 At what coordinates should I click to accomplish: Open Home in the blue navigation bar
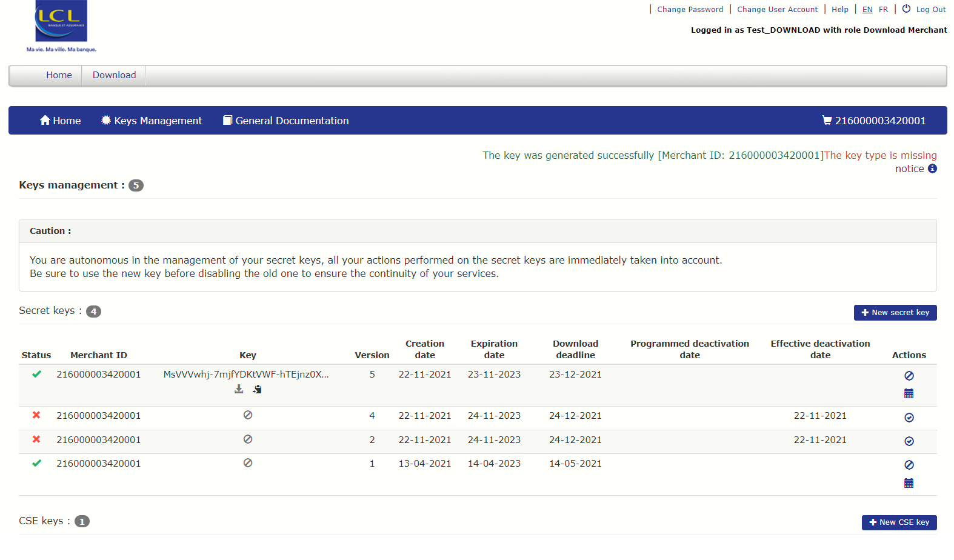tap(60, 121)
